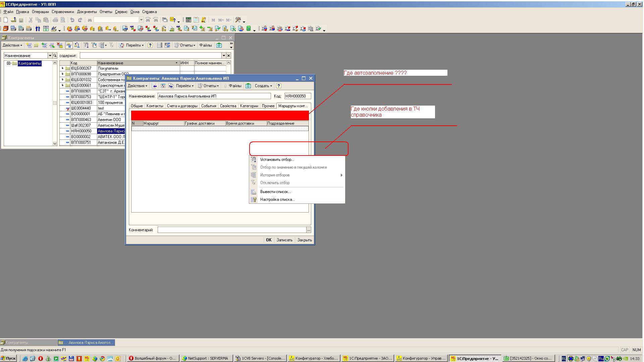Click the set filter funnel icon in list toolbar
The image size is (644, 362).
(86, 45)
